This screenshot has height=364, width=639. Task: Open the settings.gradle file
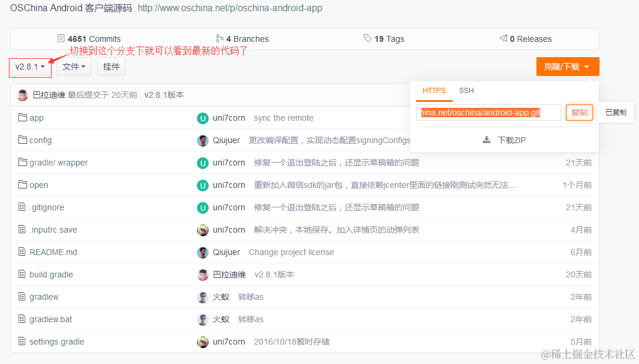point(57,342)
